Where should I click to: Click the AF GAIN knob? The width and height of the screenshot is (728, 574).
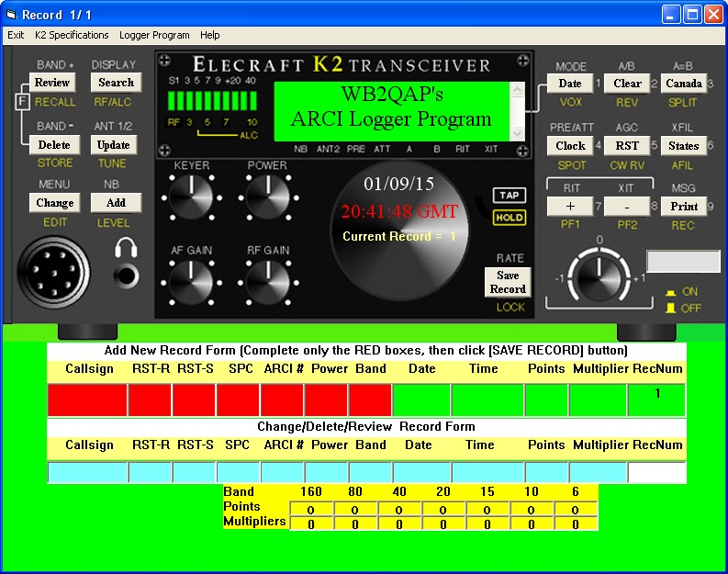(x=191, y=282)
